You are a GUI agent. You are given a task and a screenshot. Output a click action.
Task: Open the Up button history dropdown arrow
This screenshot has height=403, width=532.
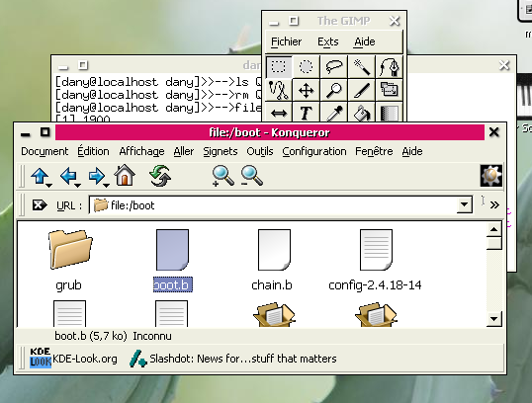[x=49, y=186]
